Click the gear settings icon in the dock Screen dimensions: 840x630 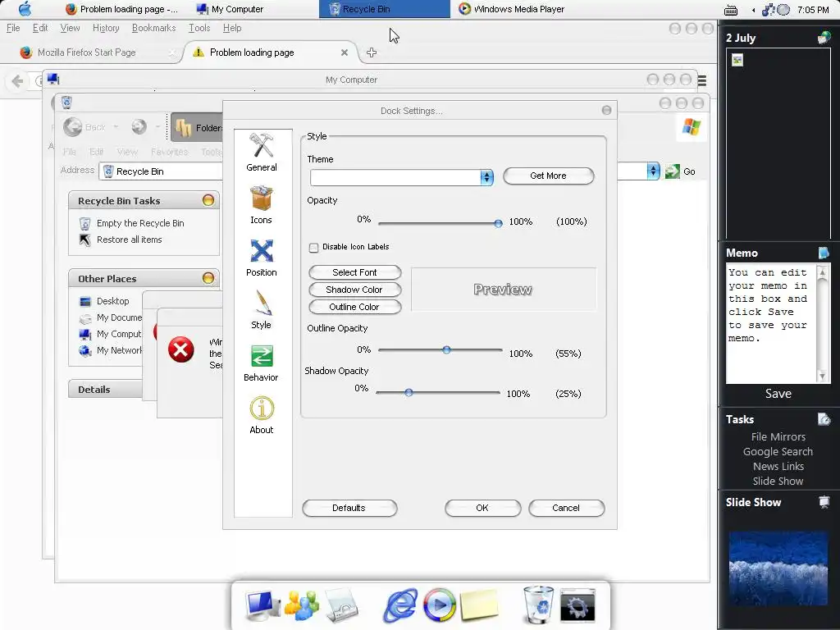577,605
